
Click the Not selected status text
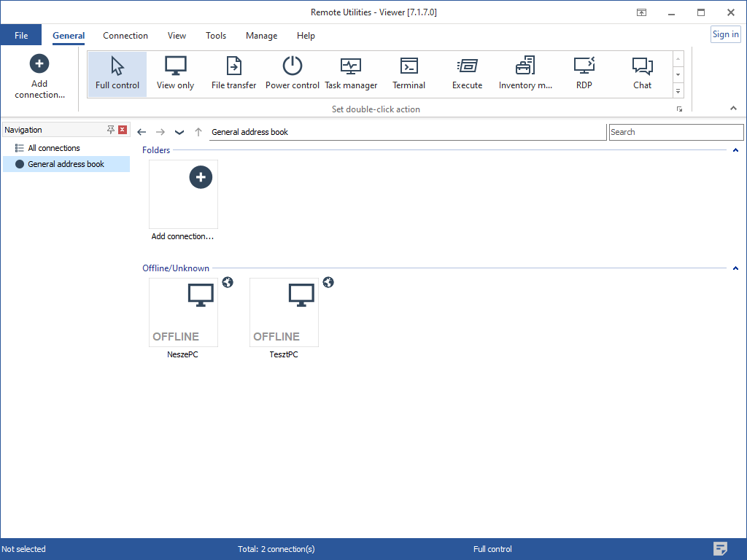(x=24, y=549)
